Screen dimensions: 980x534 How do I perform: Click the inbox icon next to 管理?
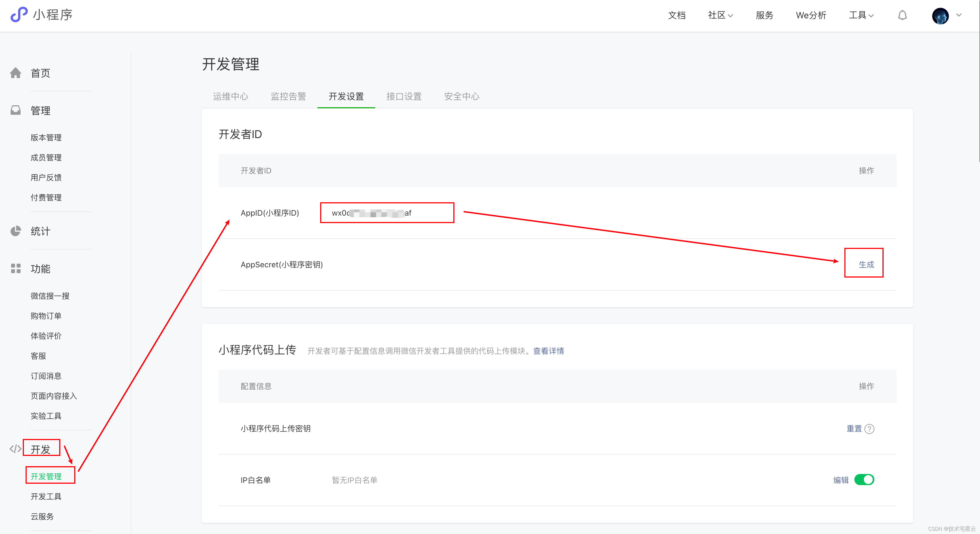[x=16, y=110]
